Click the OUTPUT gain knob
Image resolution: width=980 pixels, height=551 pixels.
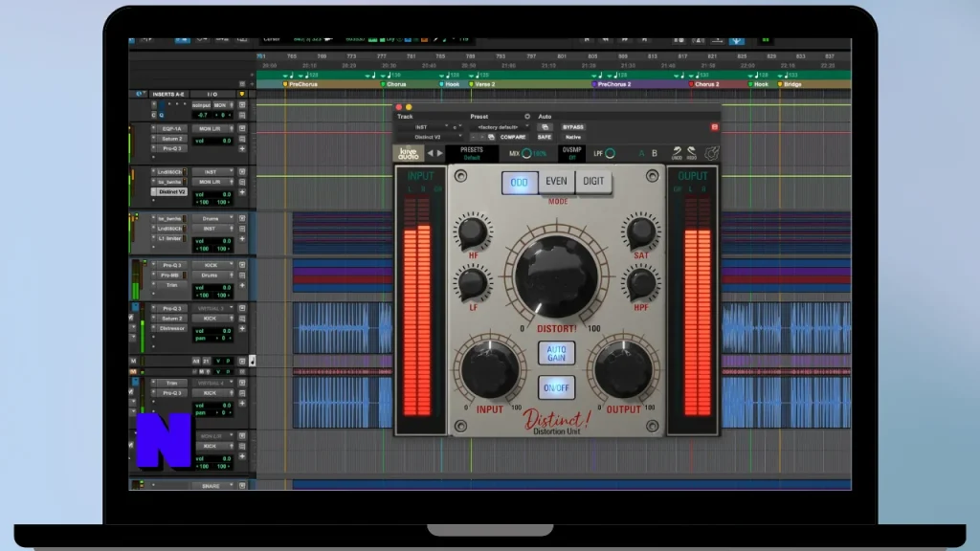point(623,369)
